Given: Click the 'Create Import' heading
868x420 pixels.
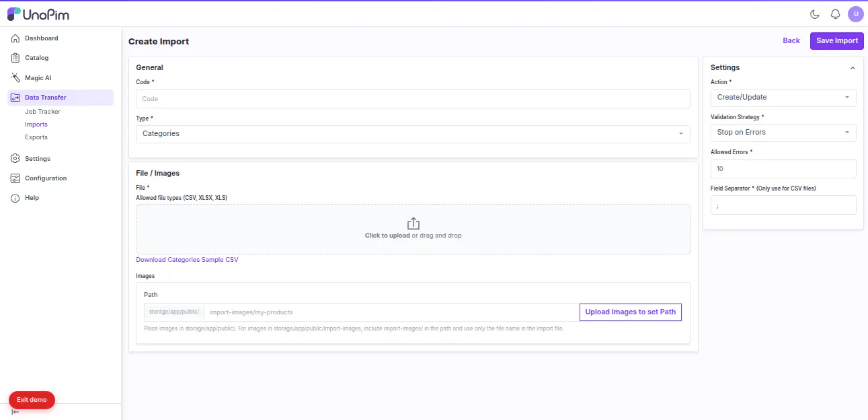Looking at the screenshot, I should click(159, 42).
